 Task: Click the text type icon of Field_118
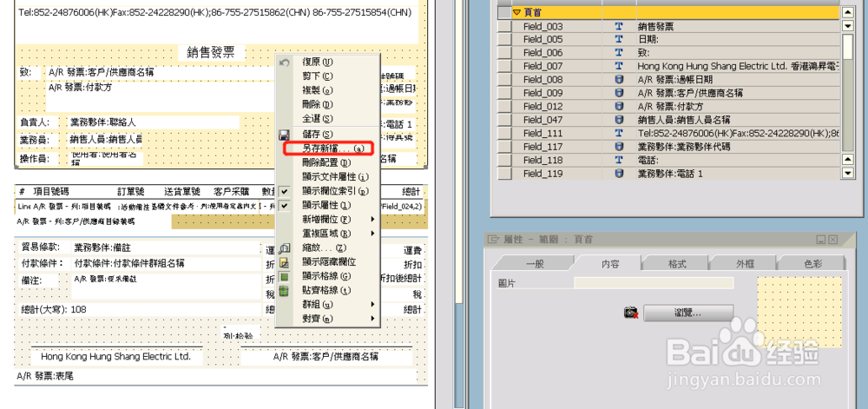(x=619, y=160)
